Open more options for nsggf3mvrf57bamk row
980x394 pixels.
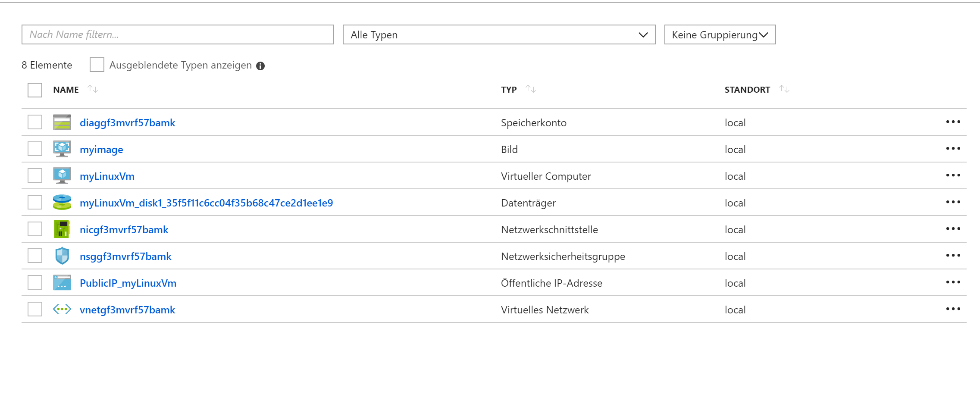pos(953,256)
